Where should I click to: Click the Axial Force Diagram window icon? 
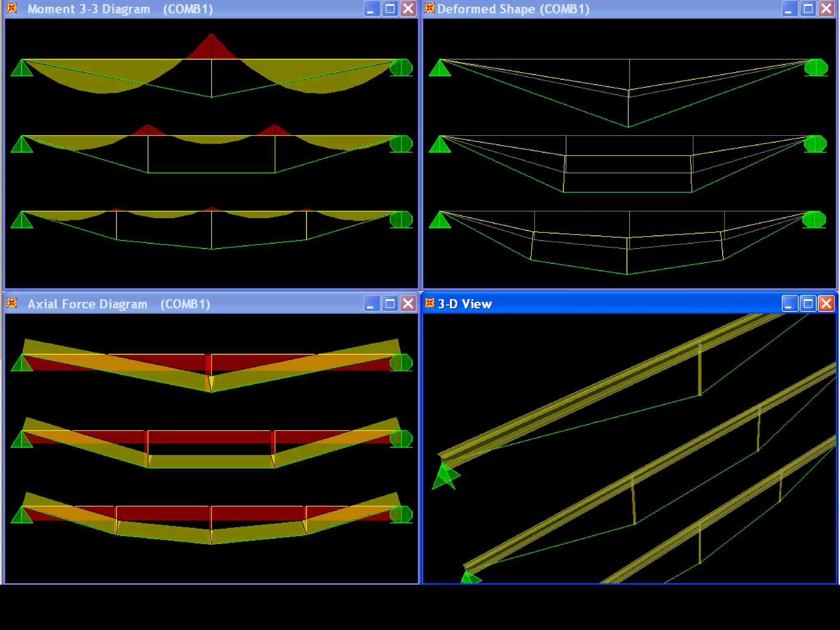click(12, 304)
